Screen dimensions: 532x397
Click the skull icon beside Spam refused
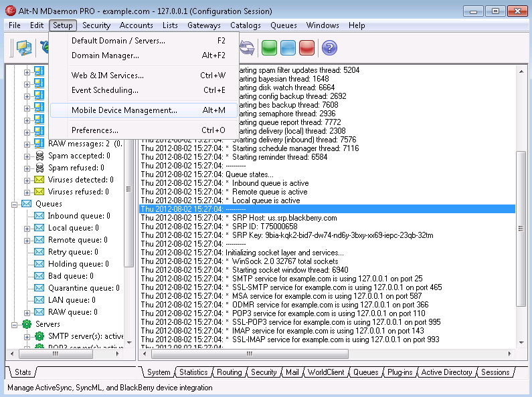pos(39,168)
